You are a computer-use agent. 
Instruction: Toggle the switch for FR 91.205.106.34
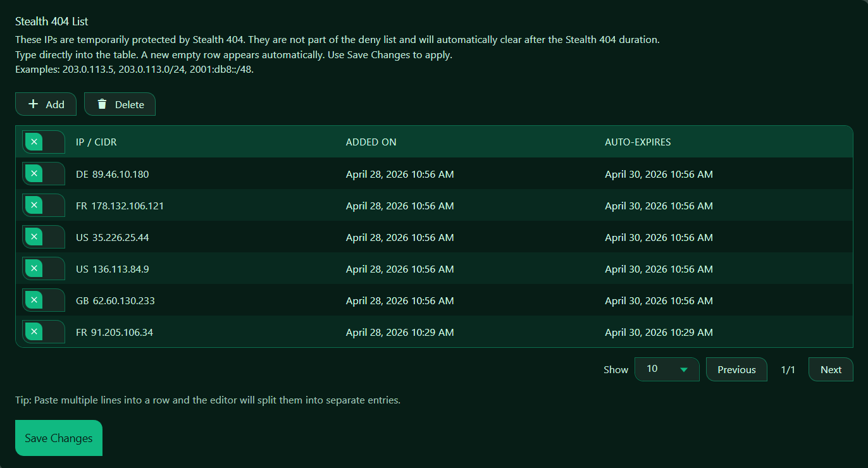pyautogui.click(x=43, y=332)
